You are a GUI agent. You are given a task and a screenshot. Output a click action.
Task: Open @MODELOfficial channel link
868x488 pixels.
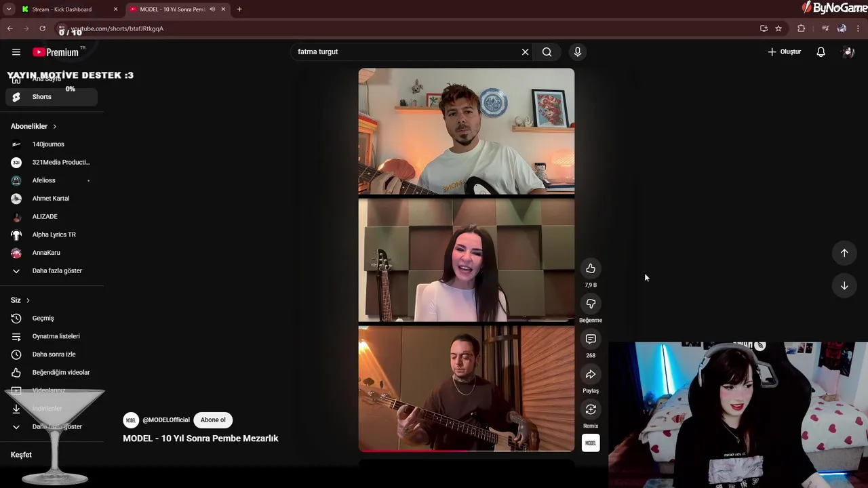[x=166, y=420]
